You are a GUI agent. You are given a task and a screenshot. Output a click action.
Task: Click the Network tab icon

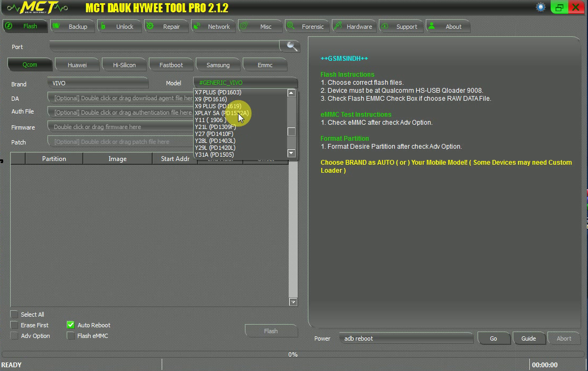pyautogui.click(x=197, y=26)
